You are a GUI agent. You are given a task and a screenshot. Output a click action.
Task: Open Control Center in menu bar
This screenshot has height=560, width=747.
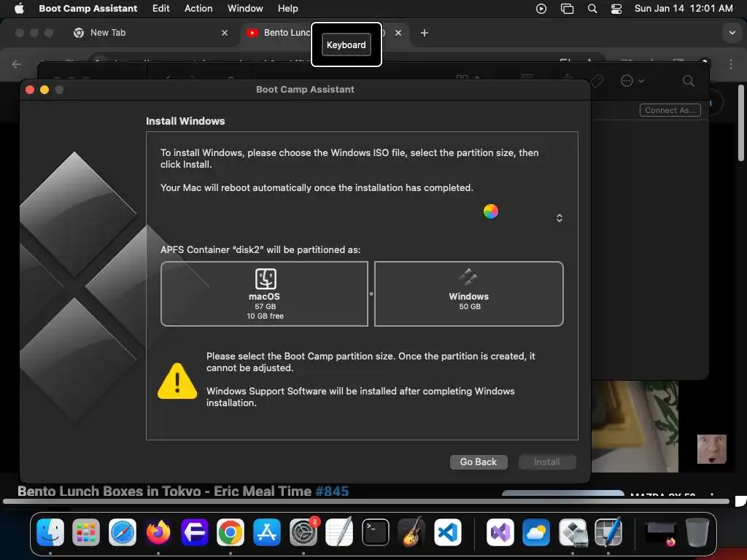(616, 8)
